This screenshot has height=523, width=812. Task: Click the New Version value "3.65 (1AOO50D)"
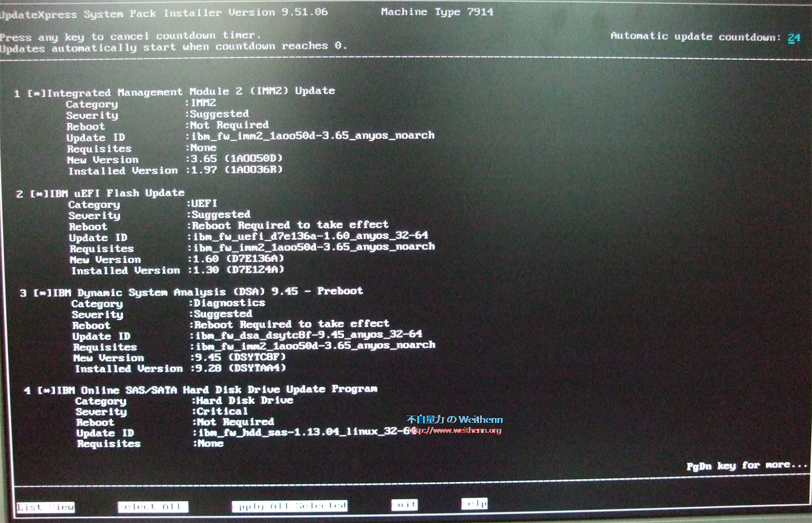tap(236, 158)
